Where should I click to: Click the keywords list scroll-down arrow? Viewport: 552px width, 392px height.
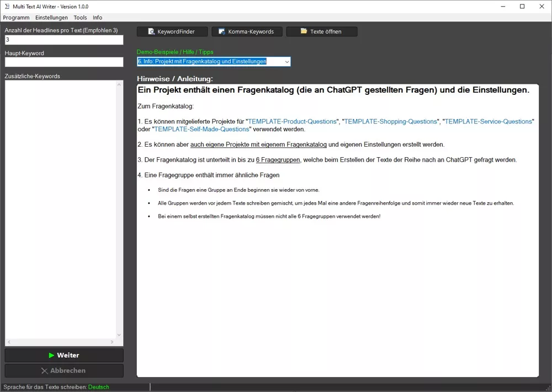(119, 335)
